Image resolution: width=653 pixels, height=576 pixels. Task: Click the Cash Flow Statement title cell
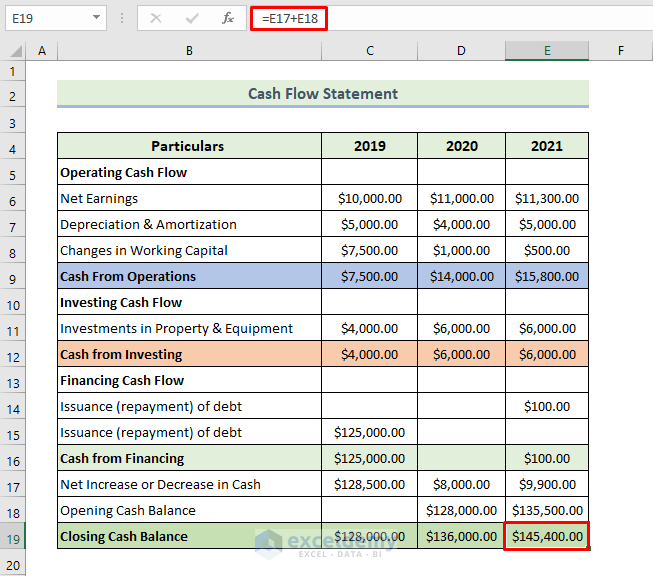coord(323,93)
